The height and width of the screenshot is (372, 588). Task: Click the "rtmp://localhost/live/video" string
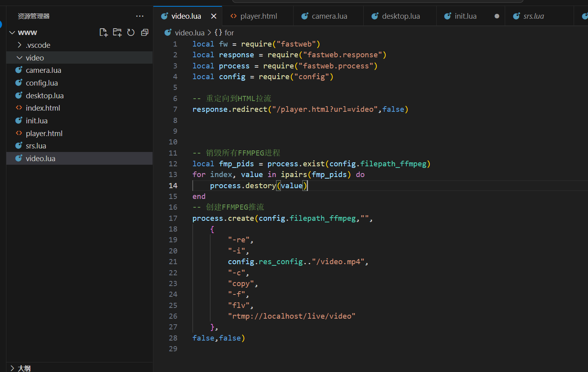coord(292,316)
